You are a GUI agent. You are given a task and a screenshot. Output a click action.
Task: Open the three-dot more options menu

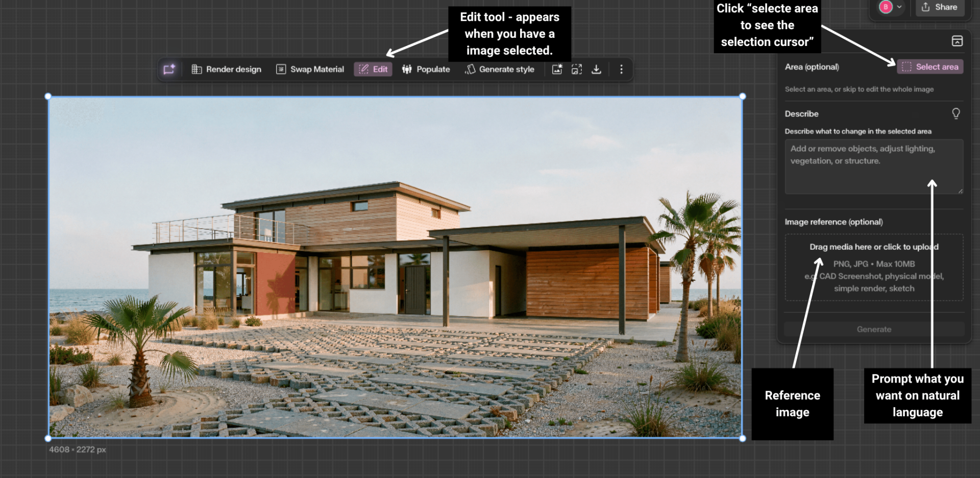point(621,69)
